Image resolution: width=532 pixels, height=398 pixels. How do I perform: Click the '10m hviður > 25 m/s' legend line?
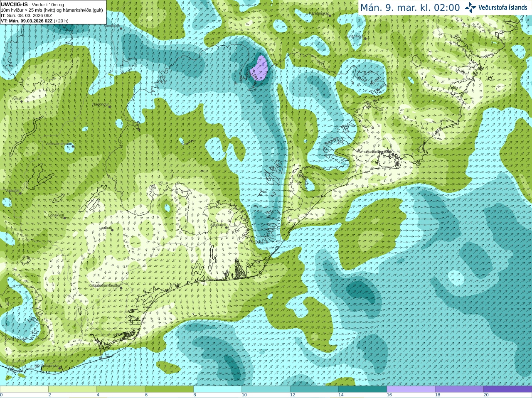(52, 10)
